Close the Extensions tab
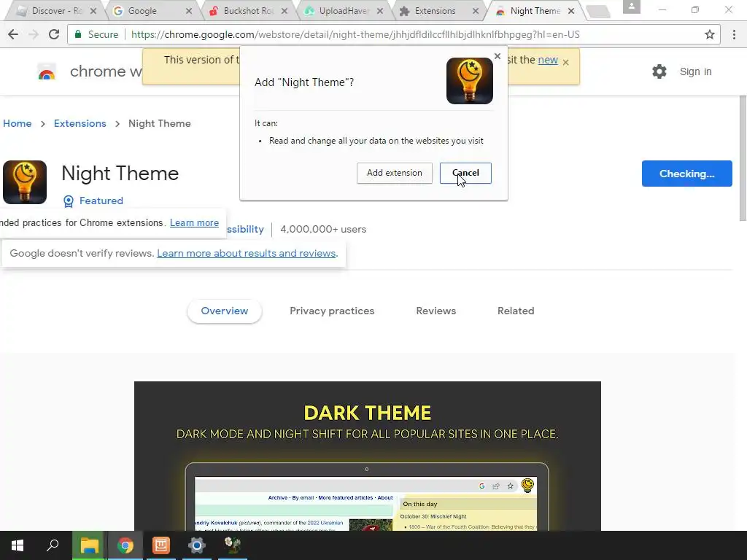 476,10
